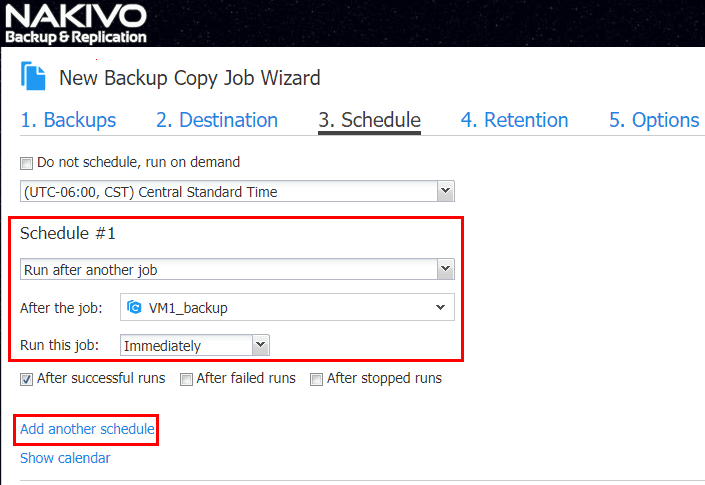Click the Schedule #1 heading

click(68, 233)
